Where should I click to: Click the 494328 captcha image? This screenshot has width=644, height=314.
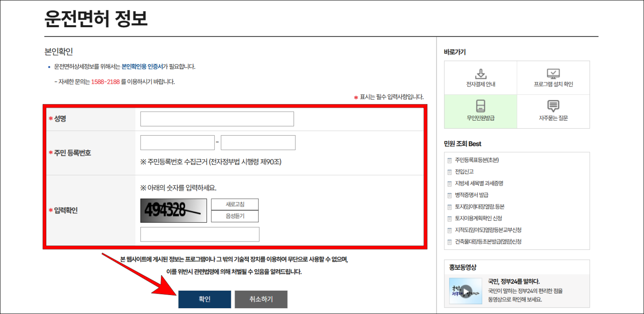tap(174, 210)
